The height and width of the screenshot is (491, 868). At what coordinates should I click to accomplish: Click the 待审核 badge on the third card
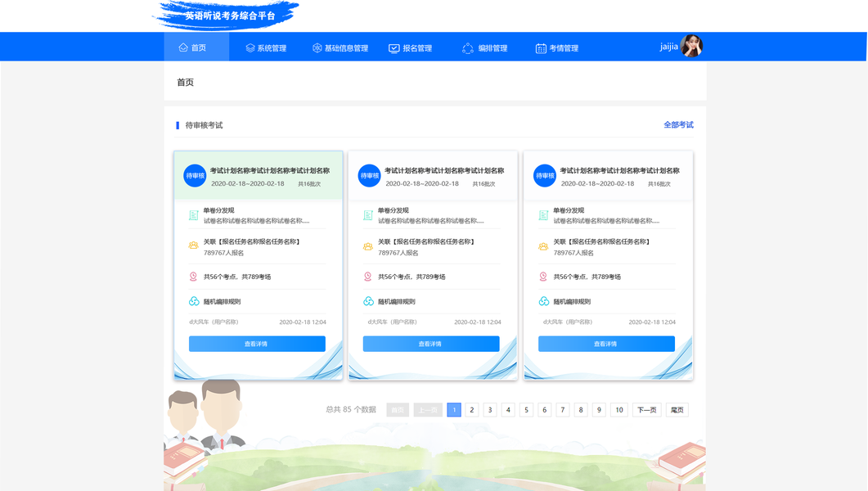point(545,175)
